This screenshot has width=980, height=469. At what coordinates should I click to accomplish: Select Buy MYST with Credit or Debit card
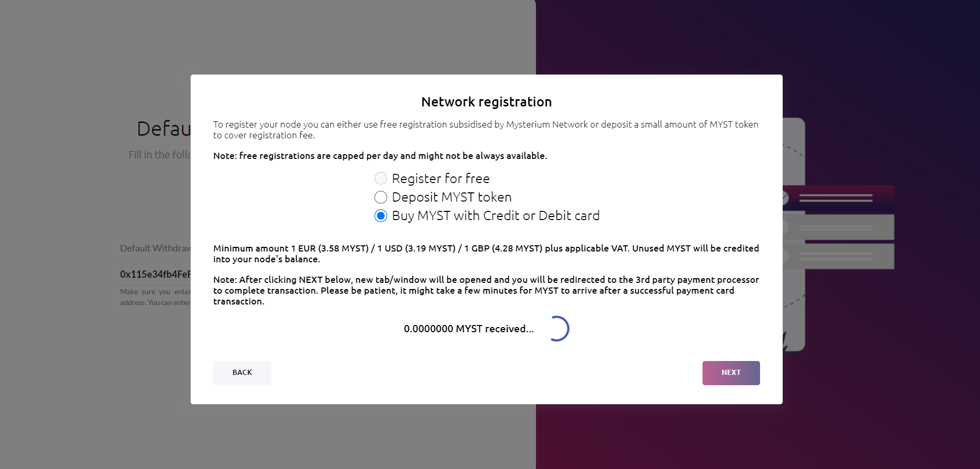pyautogui.click(x=495, y=215)
